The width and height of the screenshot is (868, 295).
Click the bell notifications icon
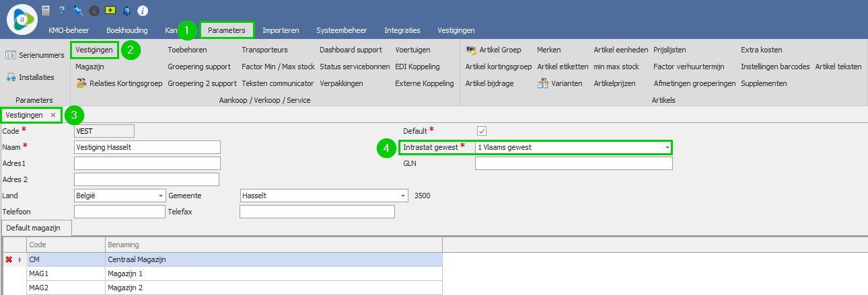coord(126,11)
